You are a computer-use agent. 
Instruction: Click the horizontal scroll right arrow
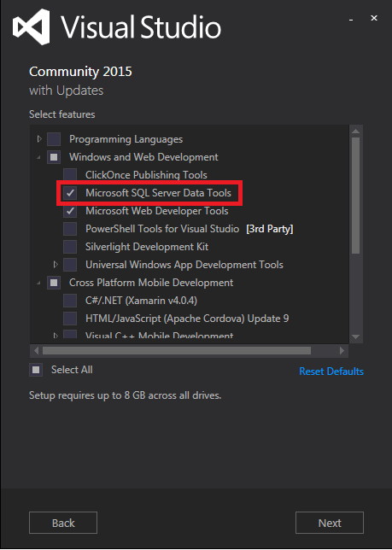(x=342, y=350)
